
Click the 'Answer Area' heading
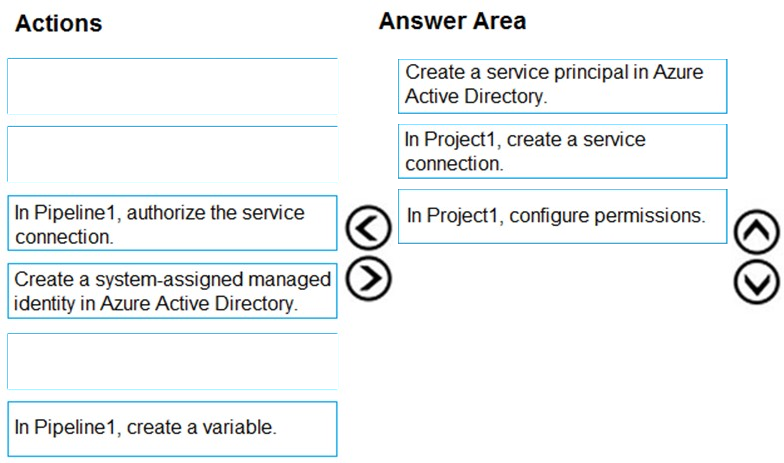(452, 21)
